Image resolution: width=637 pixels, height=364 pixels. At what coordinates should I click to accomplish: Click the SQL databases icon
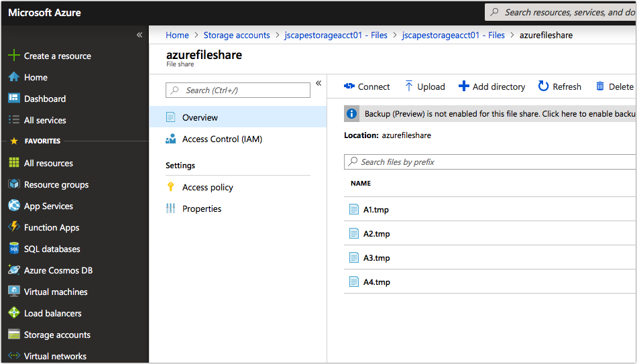pos(14,248)
